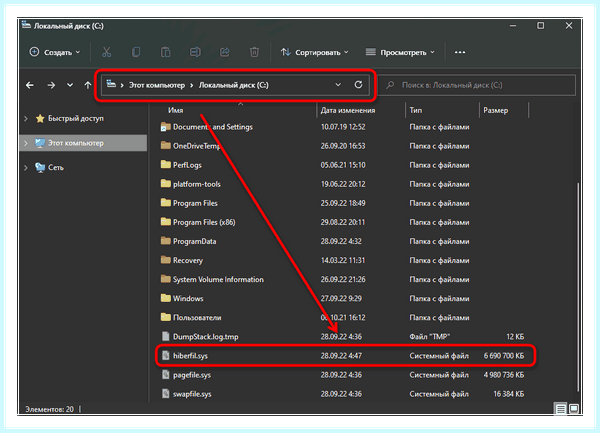600x433 pixels.
Task: Click Этот компьютер breadcrumb in address bar
Action: click(157, 85)
